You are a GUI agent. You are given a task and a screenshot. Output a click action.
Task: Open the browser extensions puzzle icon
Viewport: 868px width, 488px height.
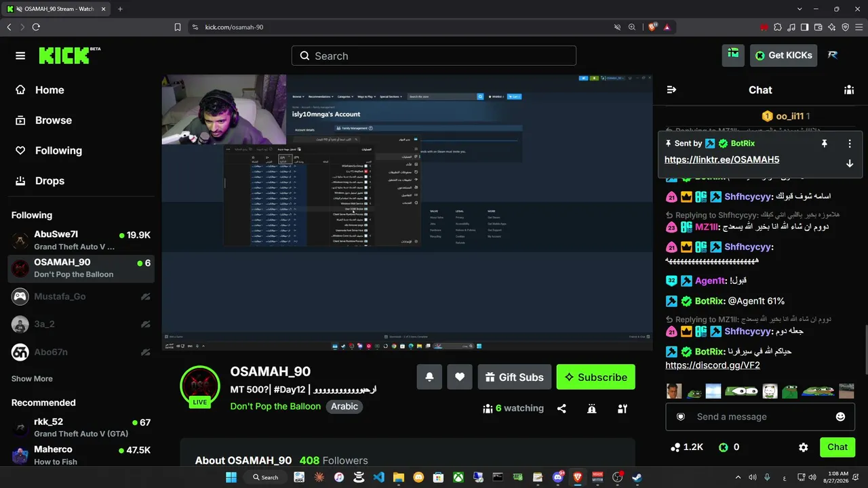pos(778,27)
